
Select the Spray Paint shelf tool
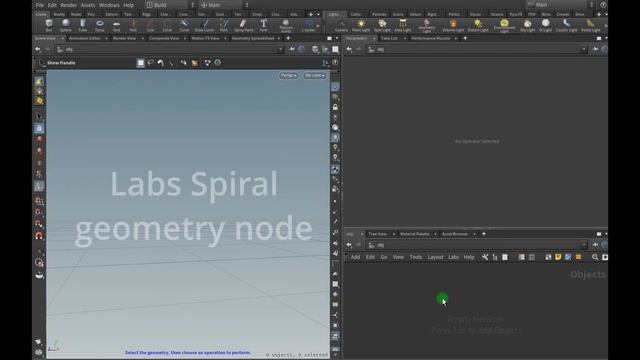[x=244, y=25]
